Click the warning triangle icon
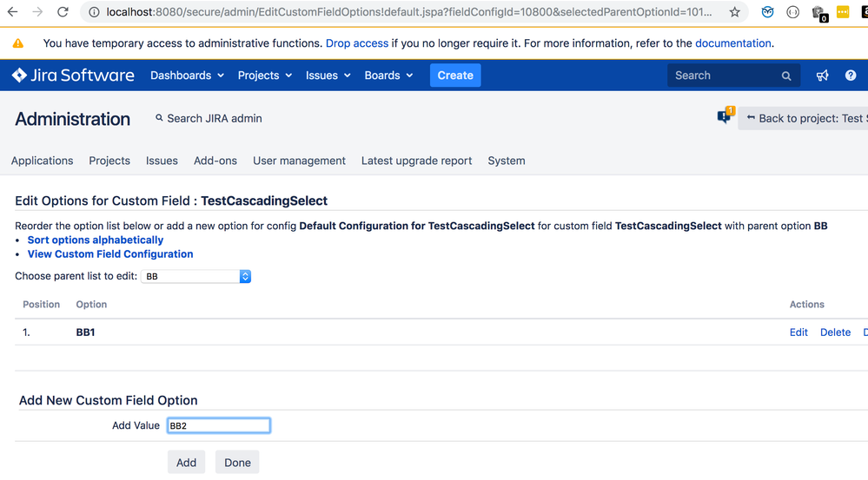Viewport: 868px width, 480px height. (18, 43)
